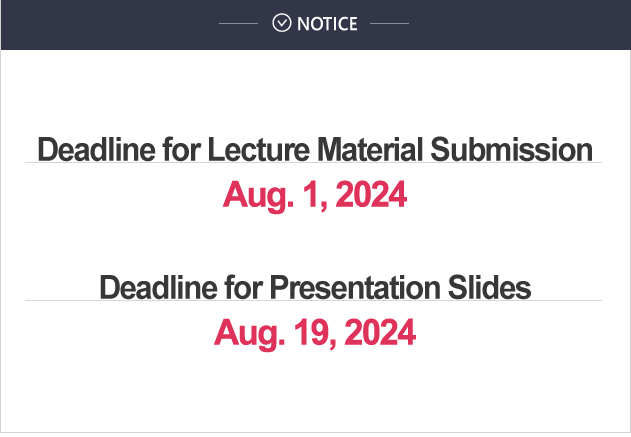
Task: Click the NOTICE title text
Action: coord(327,24)
